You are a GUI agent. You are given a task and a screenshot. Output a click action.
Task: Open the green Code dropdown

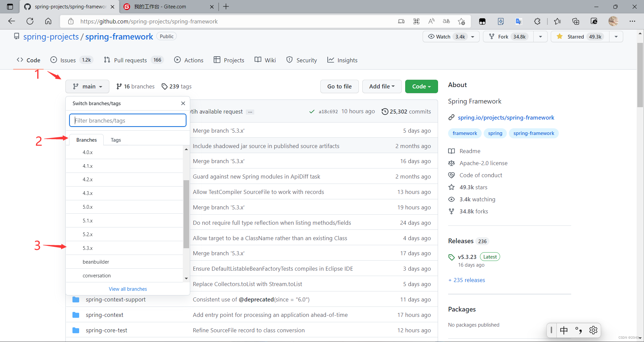[x=421, y=86]
